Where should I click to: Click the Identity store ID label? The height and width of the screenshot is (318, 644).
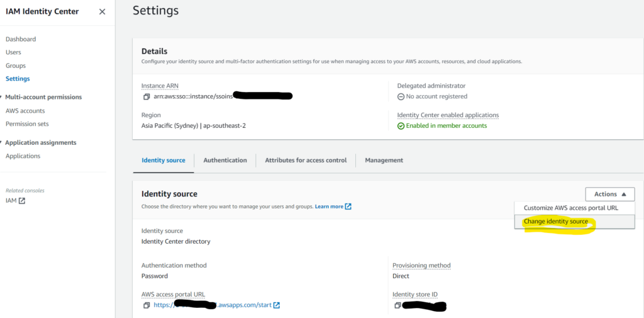415,295
